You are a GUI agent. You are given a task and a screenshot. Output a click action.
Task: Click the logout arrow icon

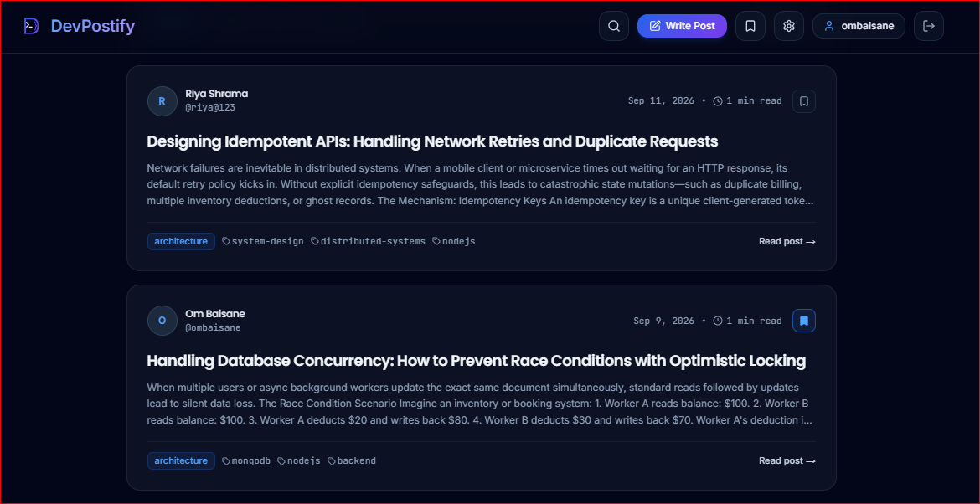[929, 26]
